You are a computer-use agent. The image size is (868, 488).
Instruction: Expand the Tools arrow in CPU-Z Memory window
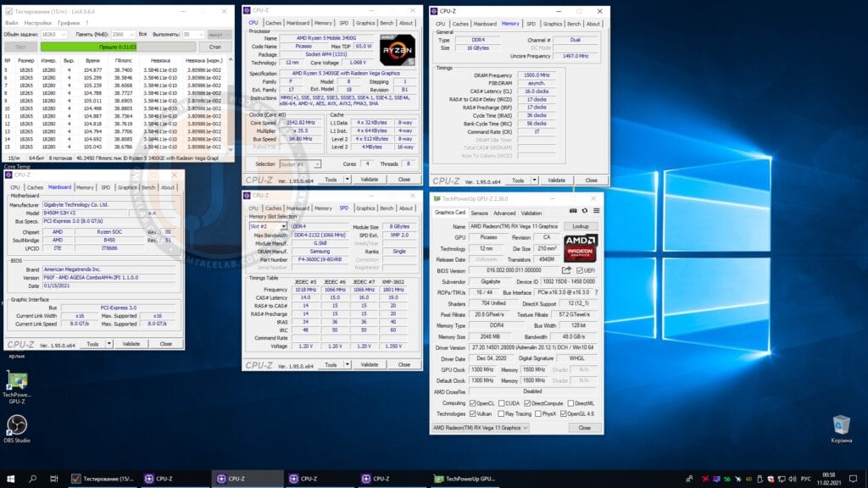point(534,180)
